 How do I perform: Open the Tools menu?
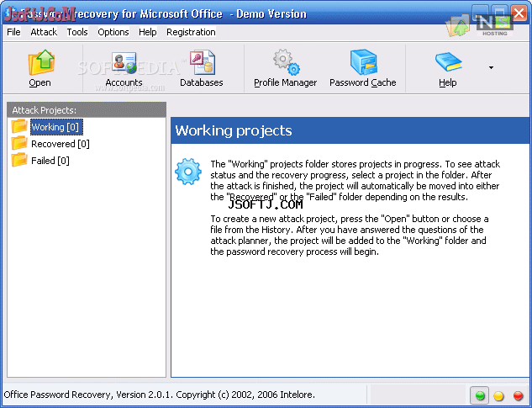pos(77,32)
